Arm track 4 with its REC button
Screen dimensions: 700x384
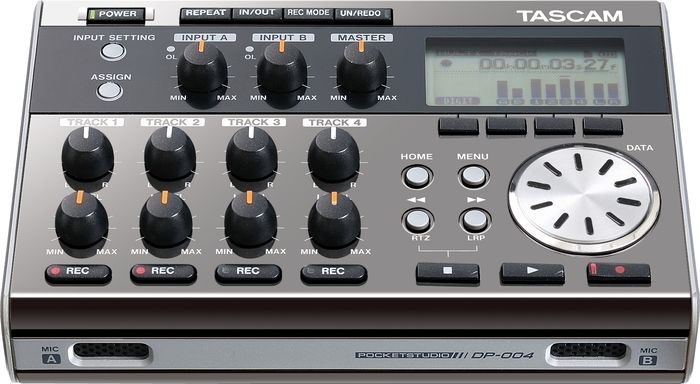[x=334, y=272]
